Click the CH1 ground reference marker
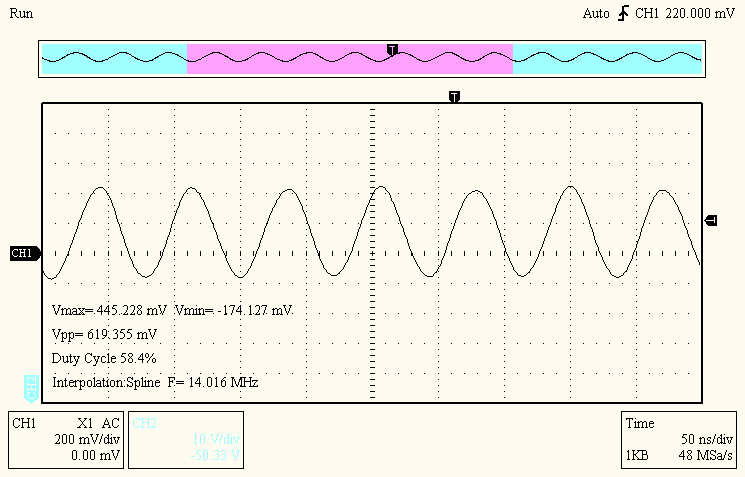Screen dimensions: 745x477 (22, 254)
